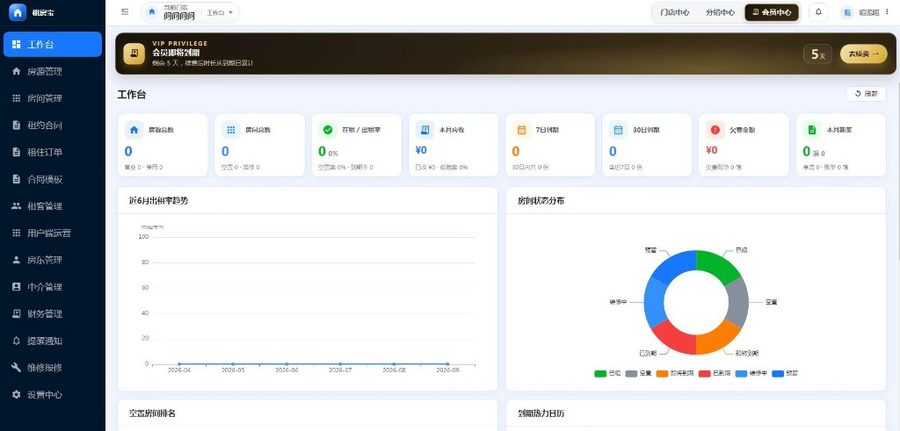The image size is (900, 431).
Task: Click the 房源管理 home icon in sidebar
Action: pos(16,71)
